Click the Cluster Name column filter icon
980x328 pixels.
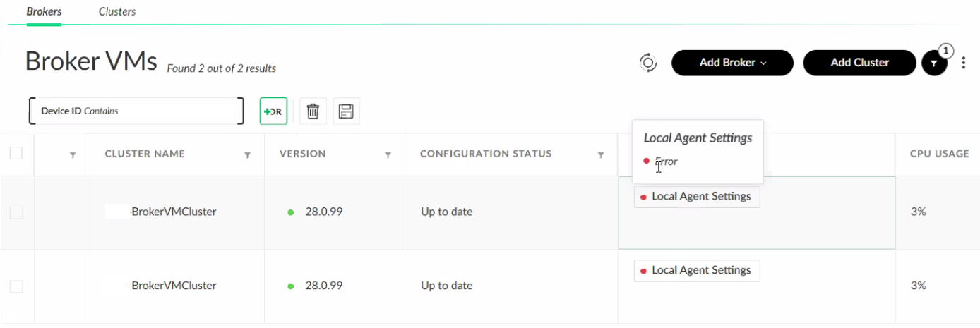247,154
